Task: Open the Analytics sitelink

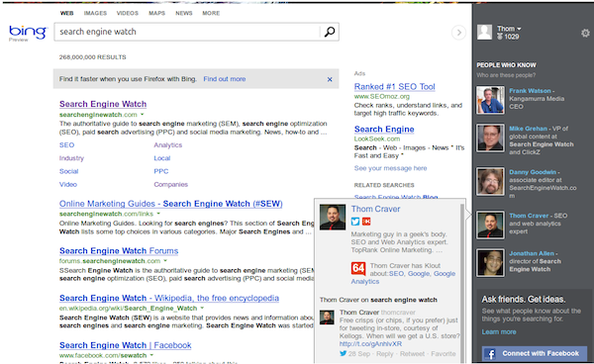Action: (x=168, y=145)
